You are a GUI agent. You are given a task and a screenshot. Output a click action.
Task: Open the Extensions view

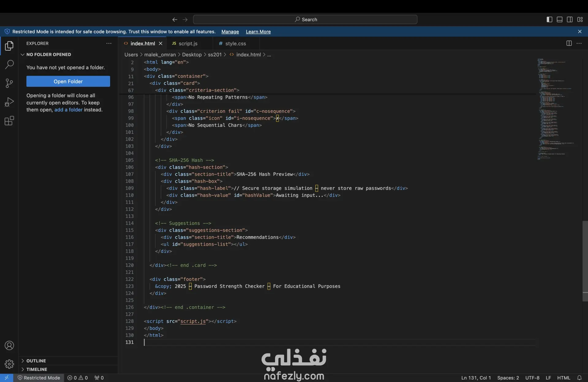click(9, 121)
